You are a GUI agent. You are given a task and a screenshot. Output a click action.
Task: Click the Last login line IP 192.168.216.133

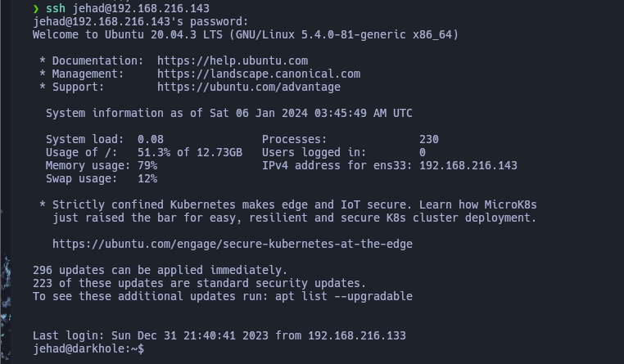tap(357, 335)
